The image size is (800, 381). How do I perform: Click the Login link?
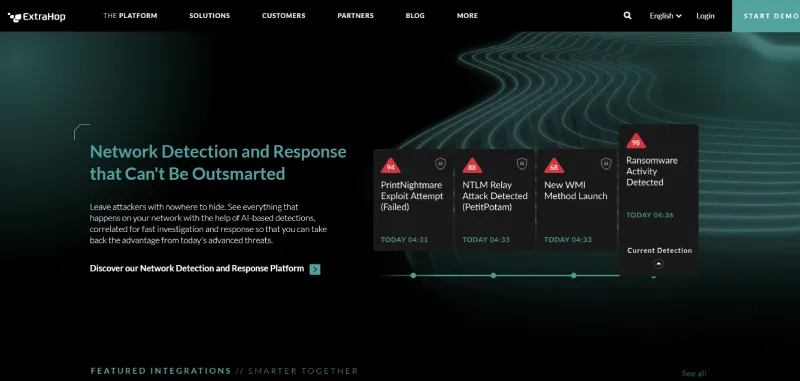(x=705, y=16)
